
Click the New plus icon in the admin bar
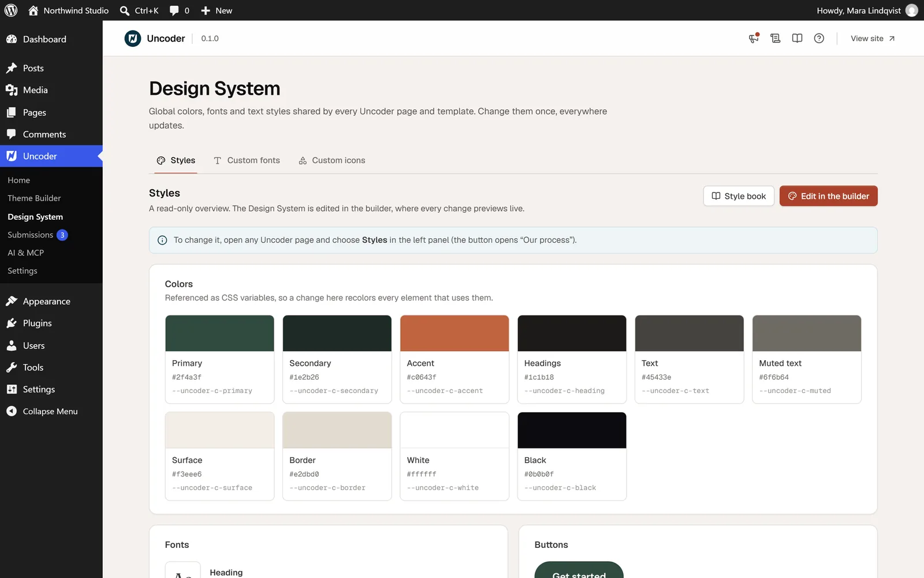(205, 10)
